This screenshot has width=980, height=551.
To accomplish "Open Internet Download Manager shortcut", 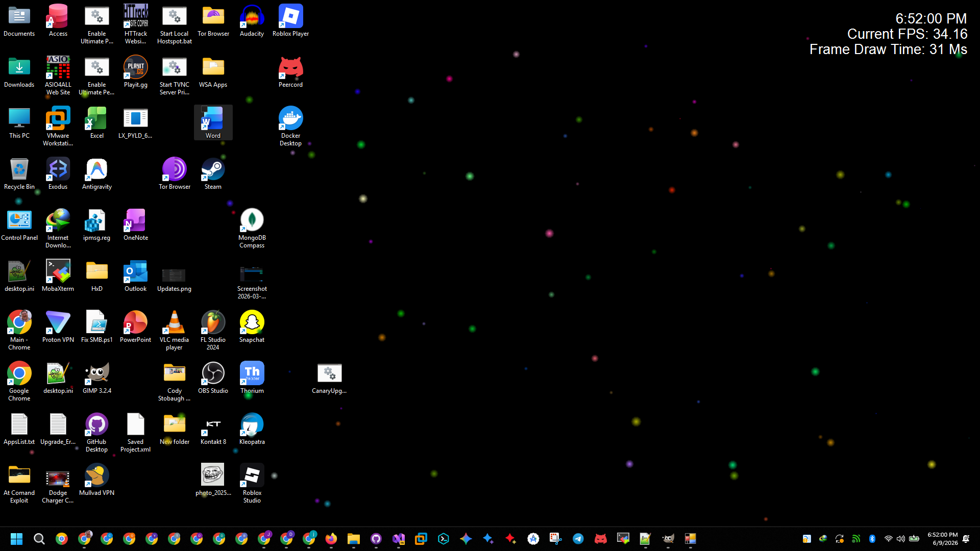I will 58,228.
